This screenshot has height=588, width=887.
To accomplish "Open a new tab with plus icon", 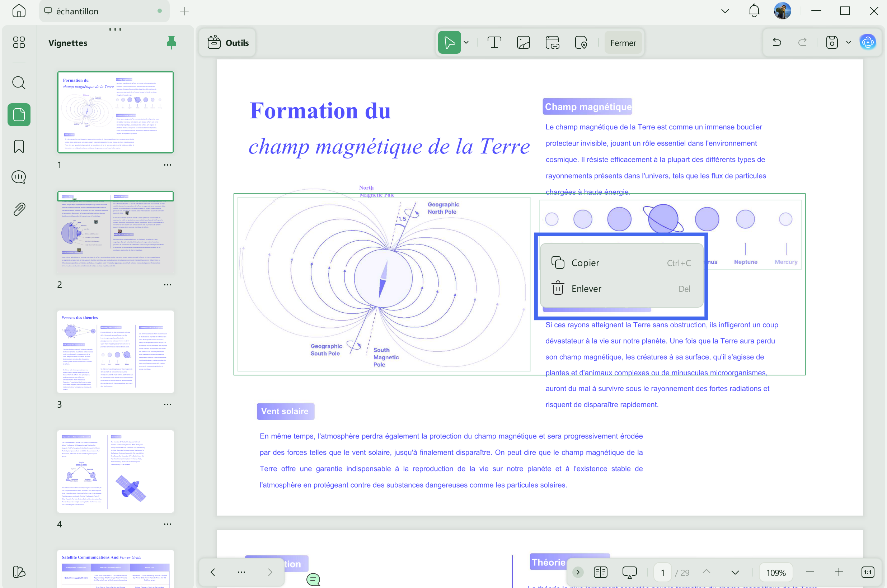I will [184, 11].
